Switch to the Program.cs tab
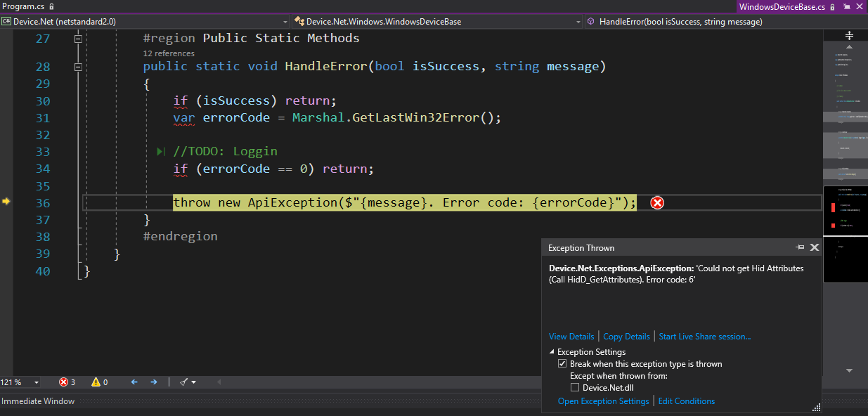Image resolution: width=868 pixels, height=416 pixels. pyautogui.click(x=22, y=6)
